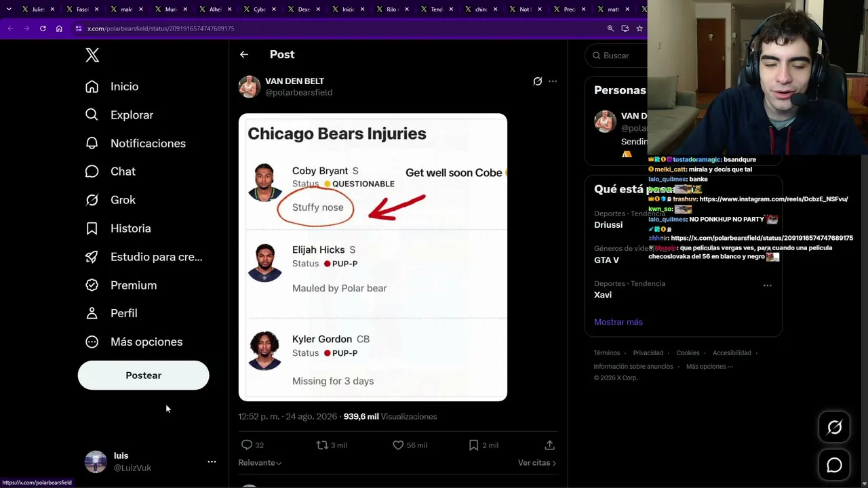The image size is (868, 488).
Task: Open the Chicago Bears Injuries image
Action: tap(373, 258)
